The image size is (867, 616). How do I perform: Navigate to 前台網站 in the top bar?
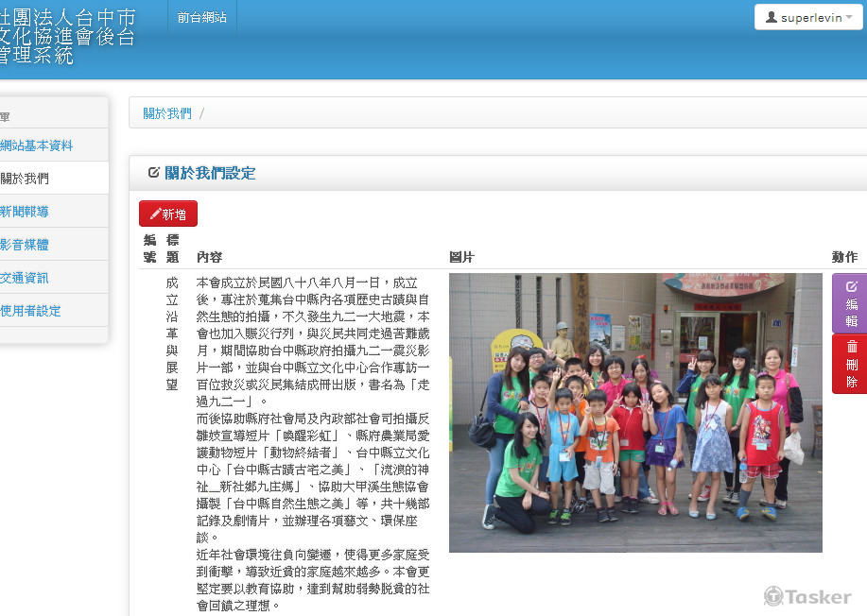201,16
